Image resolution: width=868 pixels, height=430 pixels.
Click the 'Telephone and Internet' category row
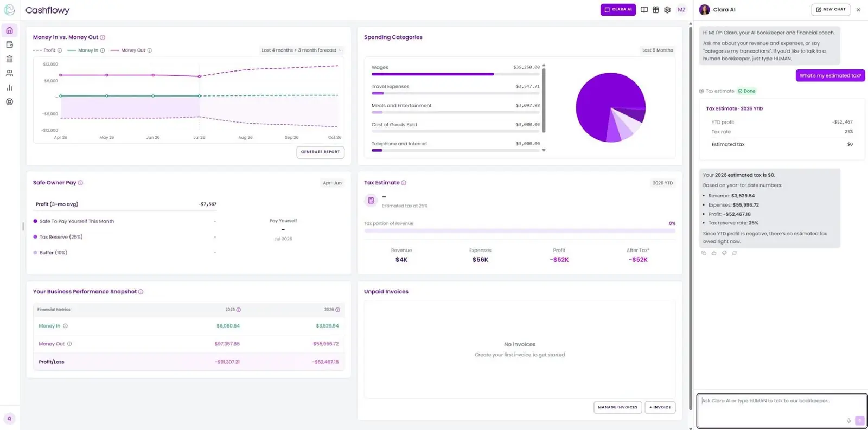(x=456, y=146)
